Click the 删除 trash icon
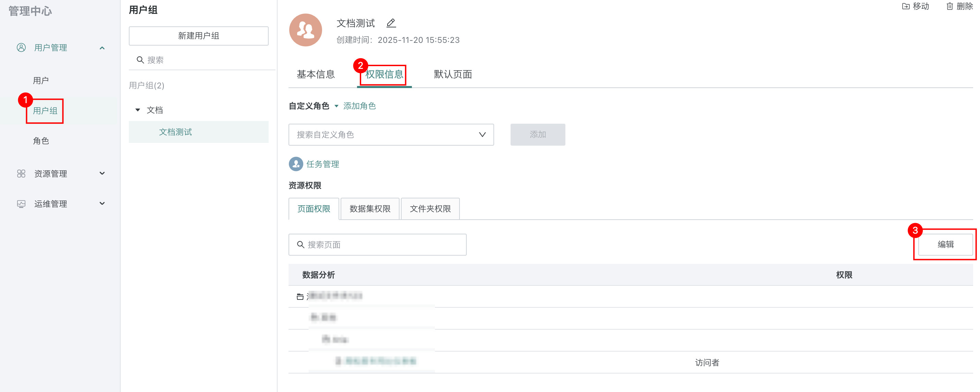Viewport: 980px width, 392px height. coord(950,6)
